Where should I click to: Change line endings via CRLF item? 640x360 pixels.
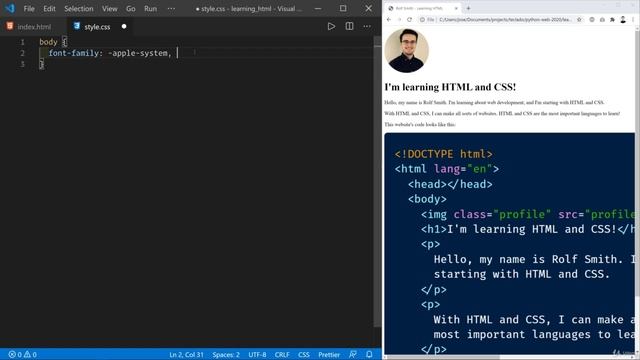click(282, 354)
